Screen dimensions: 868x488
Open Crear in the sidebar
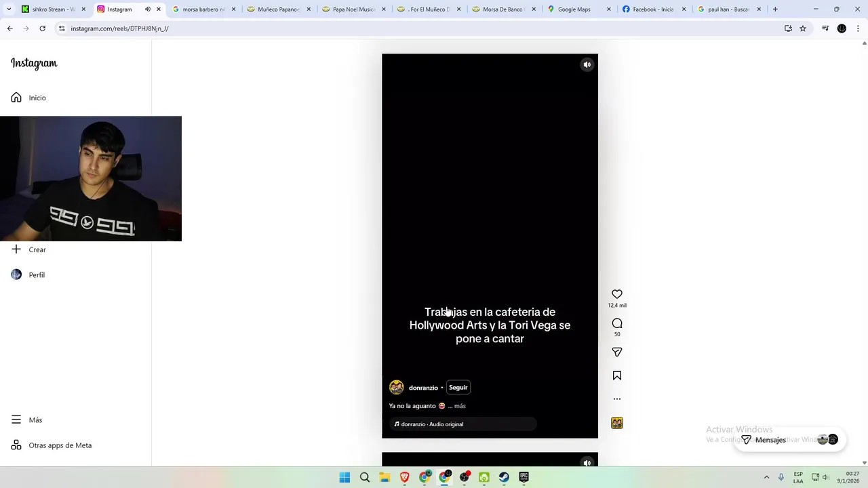pyautogui.click(x=28, y=249)
